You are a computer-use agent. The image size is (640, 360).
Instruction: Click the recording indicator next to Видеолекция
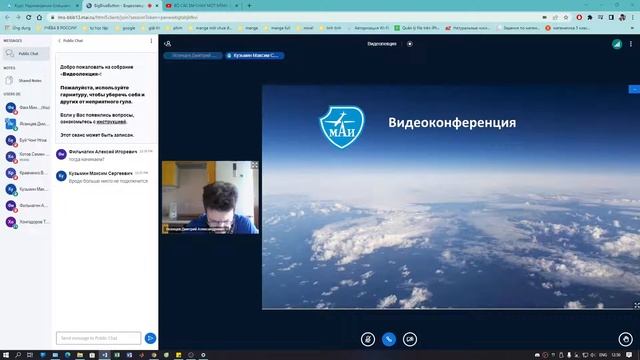tap(409, 44)
